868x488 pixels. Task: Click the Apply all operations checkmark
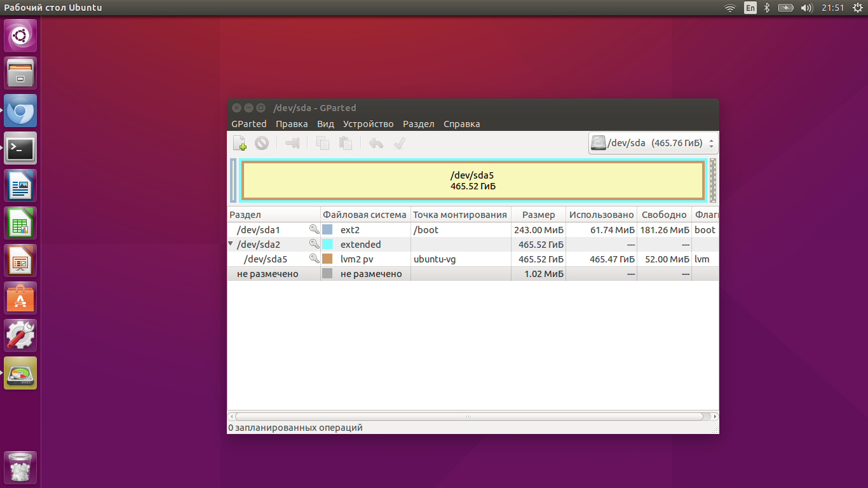pyautogui.click(x=399, y=143)
